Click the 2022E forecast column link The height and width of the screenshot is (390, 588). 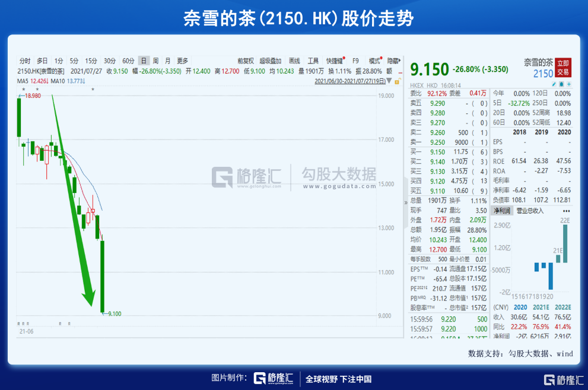coord(563,307)
